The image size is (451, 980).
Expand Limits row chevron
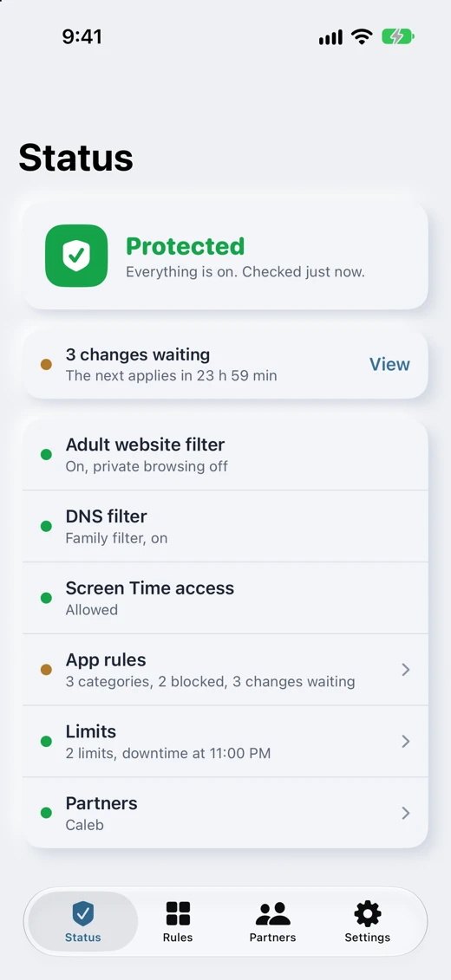point(405,741)
